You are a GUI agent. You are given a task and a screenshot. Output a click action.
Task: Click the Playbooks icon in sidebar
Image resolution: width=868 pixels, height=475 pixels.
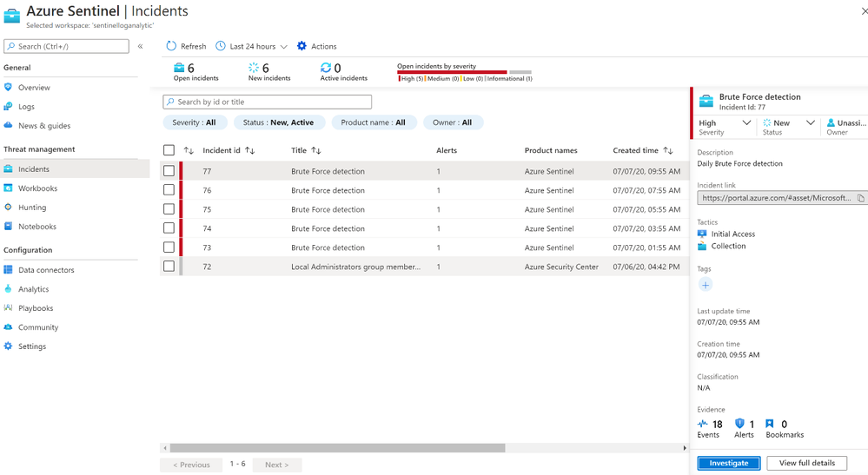pyautogui.click(x=8, y=308)
